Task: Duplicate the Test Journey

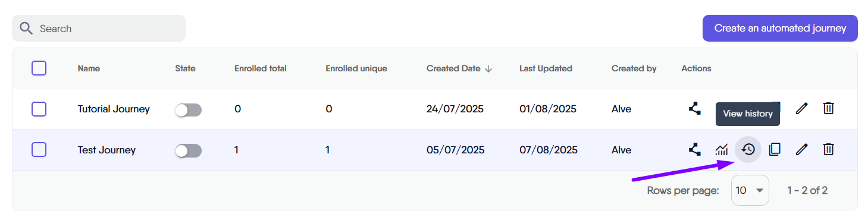Action: tap(775, 150)
